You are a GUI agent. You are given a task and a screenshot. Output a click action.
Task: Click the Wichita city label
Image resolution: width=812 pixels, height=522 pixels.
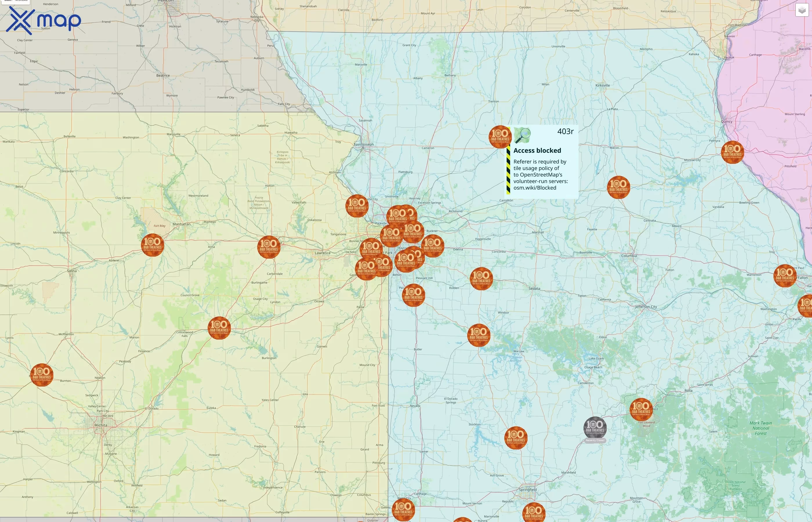click(x=101, y=425)
